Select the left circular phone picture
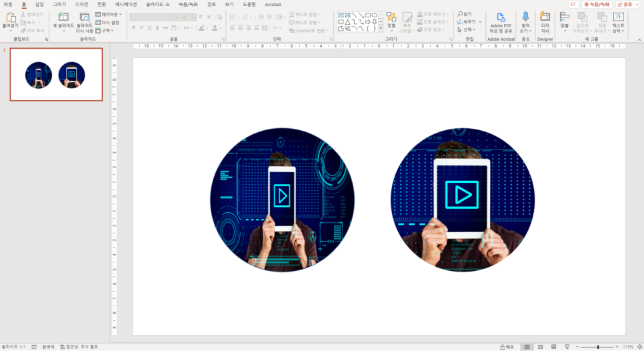 tap(282, 200)
